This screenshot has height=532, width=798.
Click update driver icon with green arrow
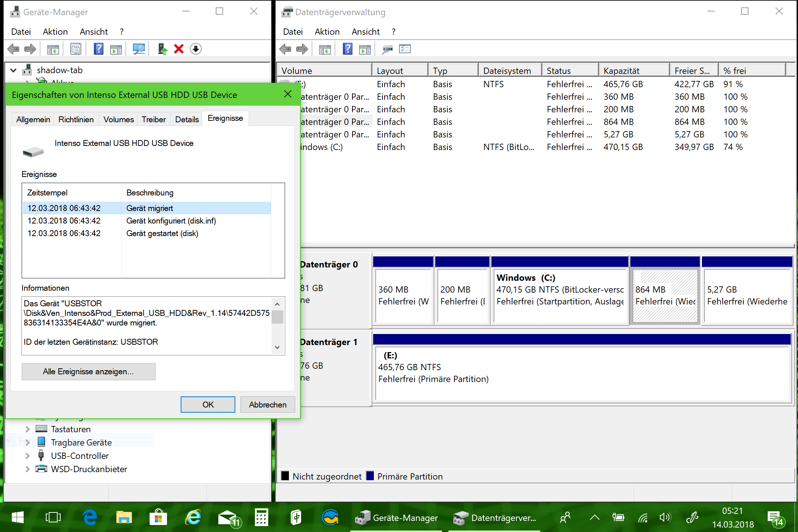point(162,49)
